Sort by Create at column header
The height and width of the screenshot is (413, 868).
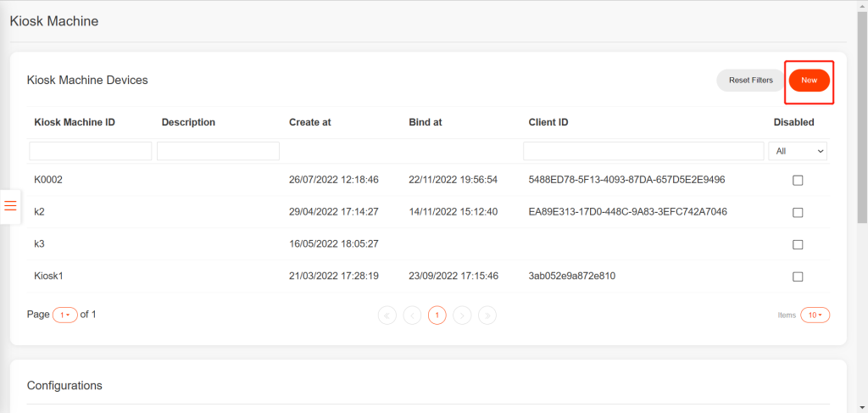point(310,122)
